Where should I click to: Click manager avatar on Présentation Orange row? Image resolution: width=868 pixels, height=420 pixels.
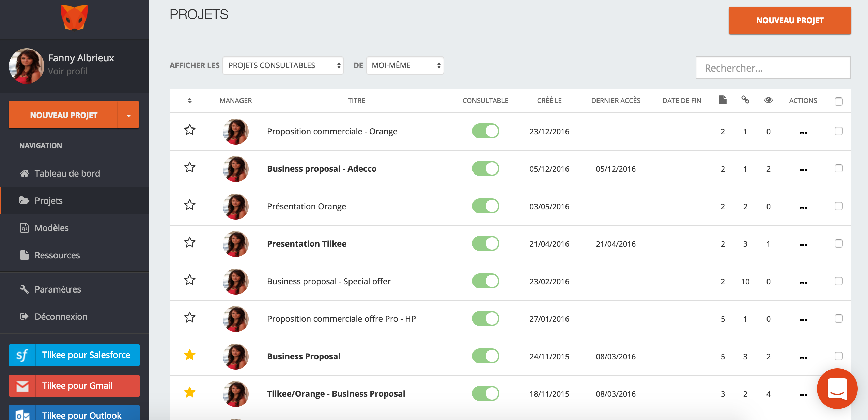236,207
